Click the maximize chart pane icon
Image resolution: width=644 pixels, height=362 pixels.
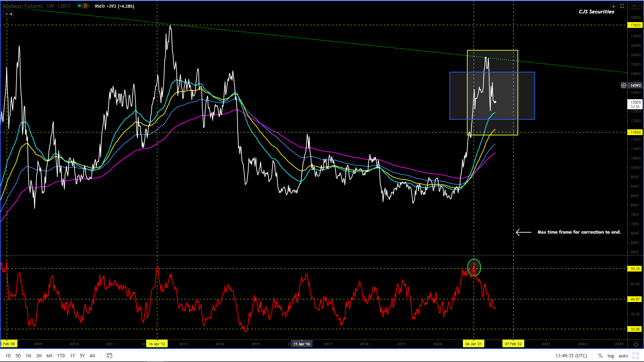(622, 6)
